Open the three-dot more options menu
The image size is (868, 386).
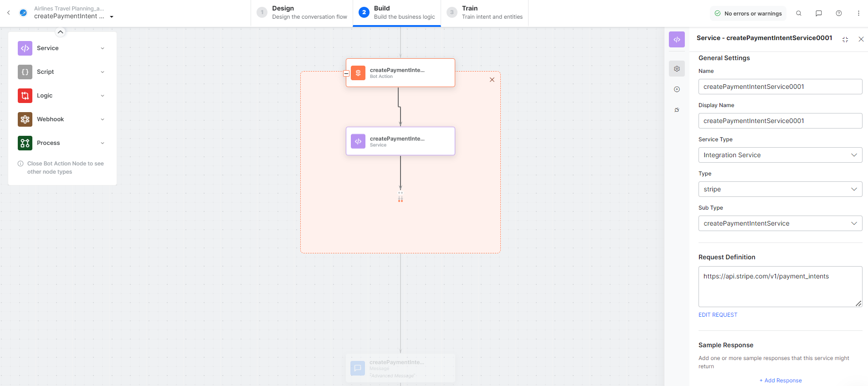858,13
